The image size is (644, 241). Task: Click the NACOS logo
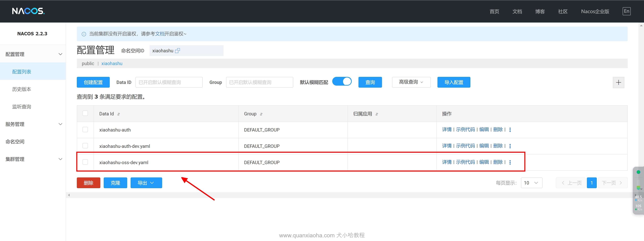point(28,11)
